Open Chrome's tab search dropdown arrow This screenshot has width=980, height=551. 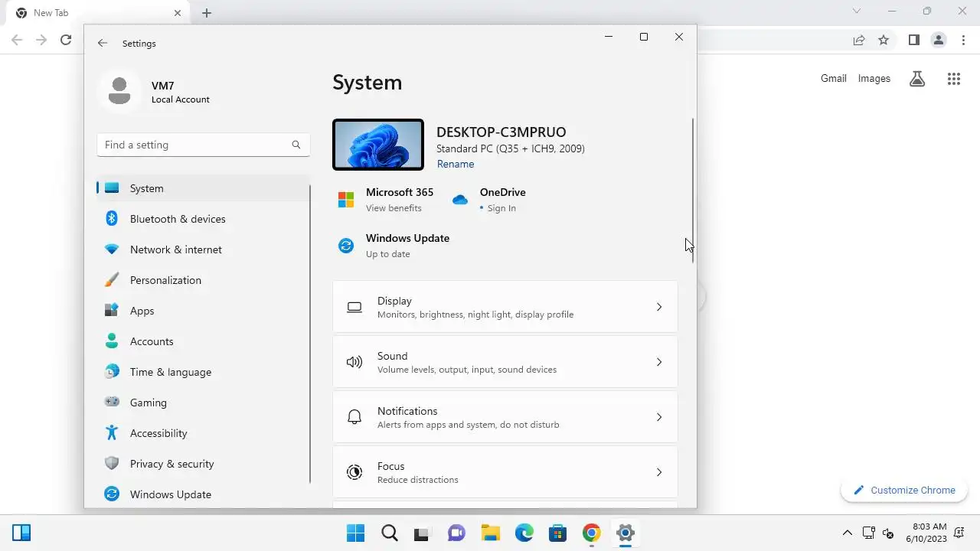[x=857, y=11]
